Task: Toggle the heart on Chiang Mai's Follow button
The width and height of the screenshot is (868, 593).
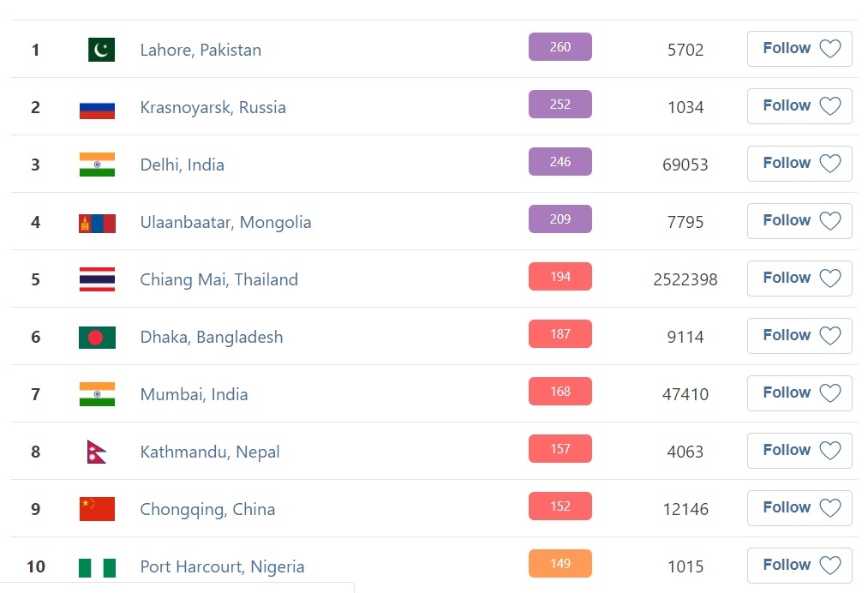Action: 829,279
